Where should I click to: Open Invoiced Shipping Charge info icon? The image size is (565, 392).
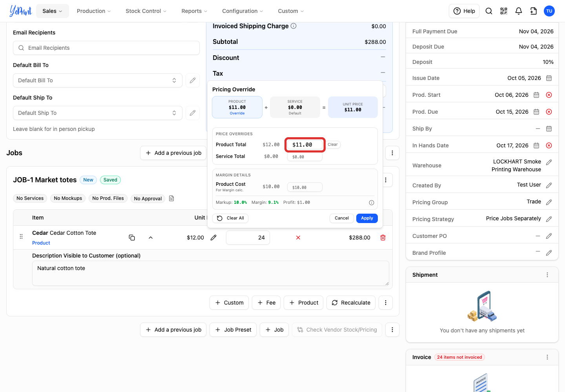[x=293, y=26]
